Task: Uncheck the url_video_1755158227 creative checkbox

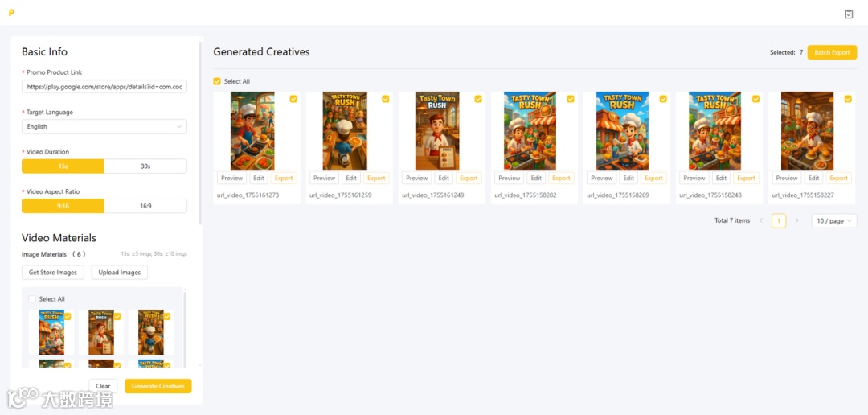Action: tap(848, 99)
